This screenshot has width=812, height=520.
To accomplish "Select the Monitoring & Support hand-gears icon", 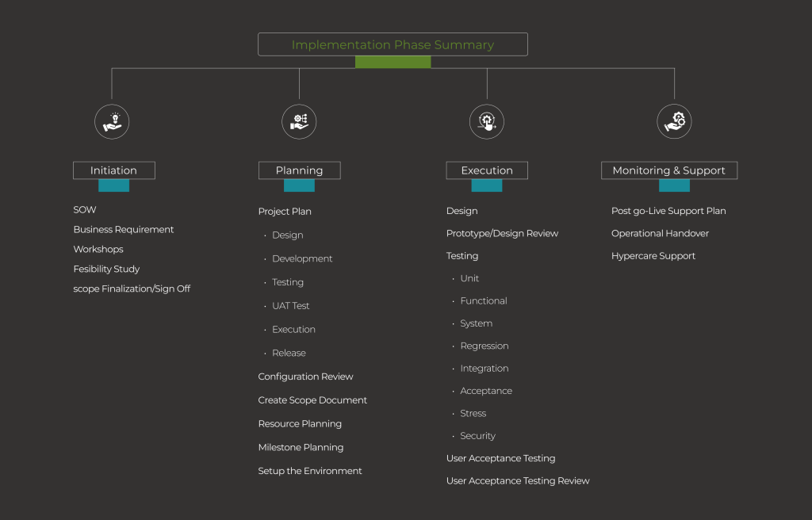I will pyautogui.click(x=674, y=120).
